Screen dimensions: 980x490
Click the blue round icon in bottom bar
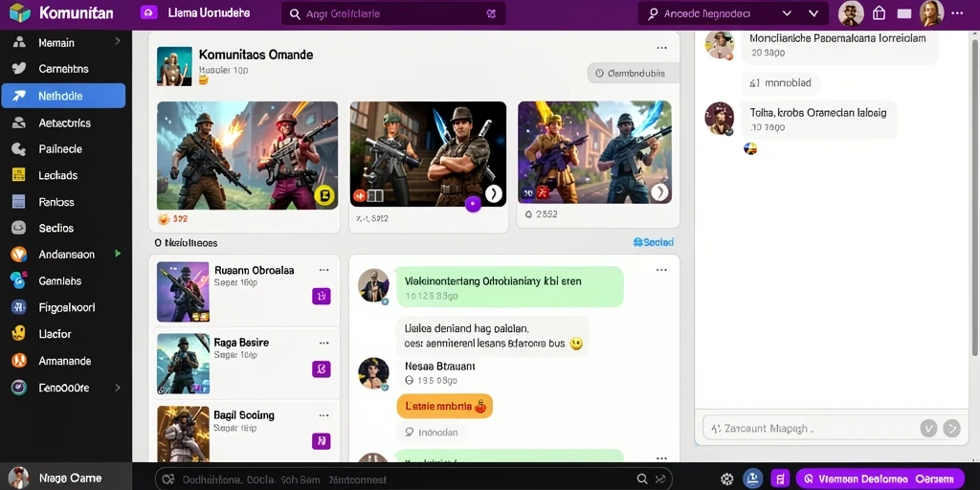click(x=752, y=479)
